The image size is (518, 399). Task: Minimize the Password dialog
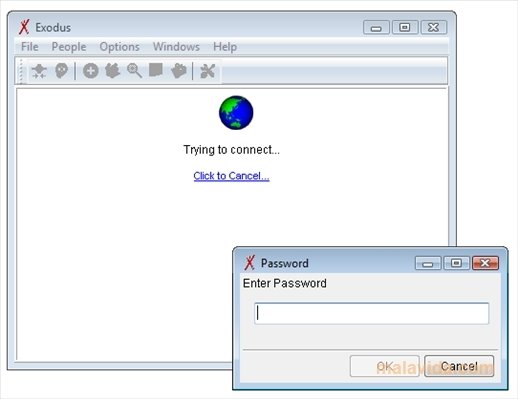pos(428,263)
